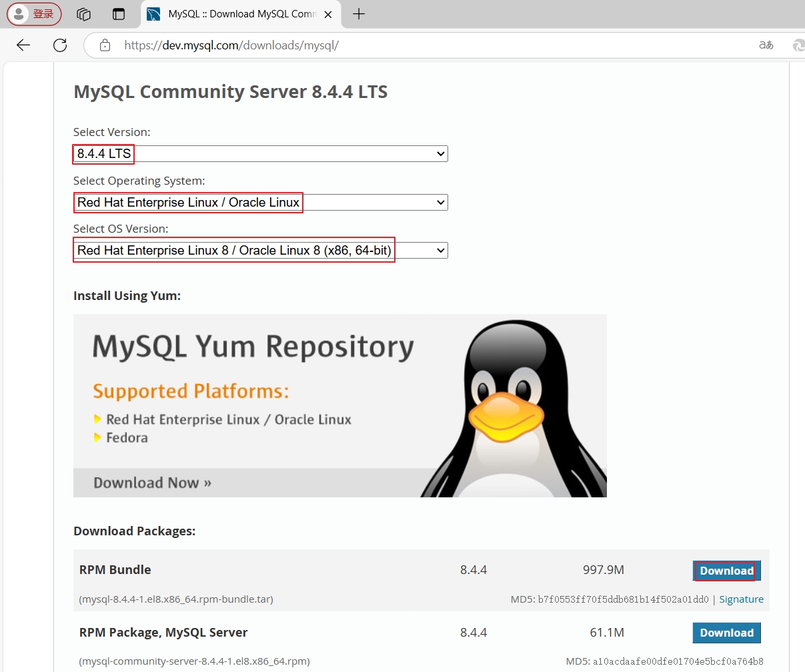Screen dimensions: 805x672
Task: Open the Select Version dropdown
Action: (261, 153)
